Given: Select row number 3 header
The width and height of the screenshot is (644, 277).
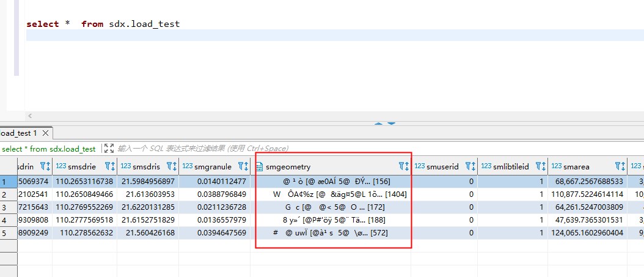Looking at the screenshot, I should pyautogui.click(x=9, y=207).
